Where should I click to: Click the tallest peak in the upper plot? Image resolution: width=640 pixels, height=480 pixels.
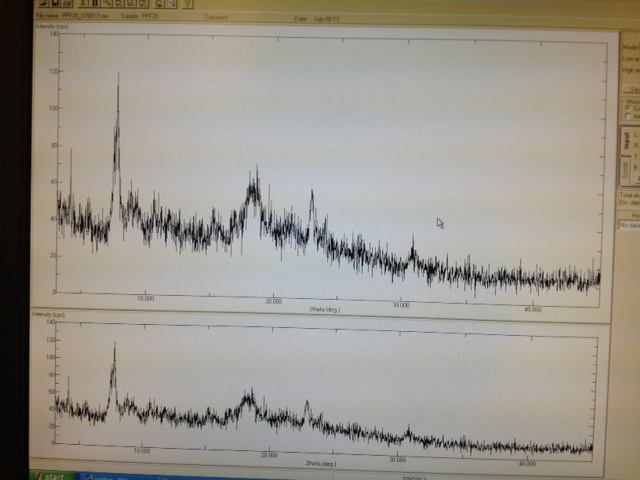point(118,76)
